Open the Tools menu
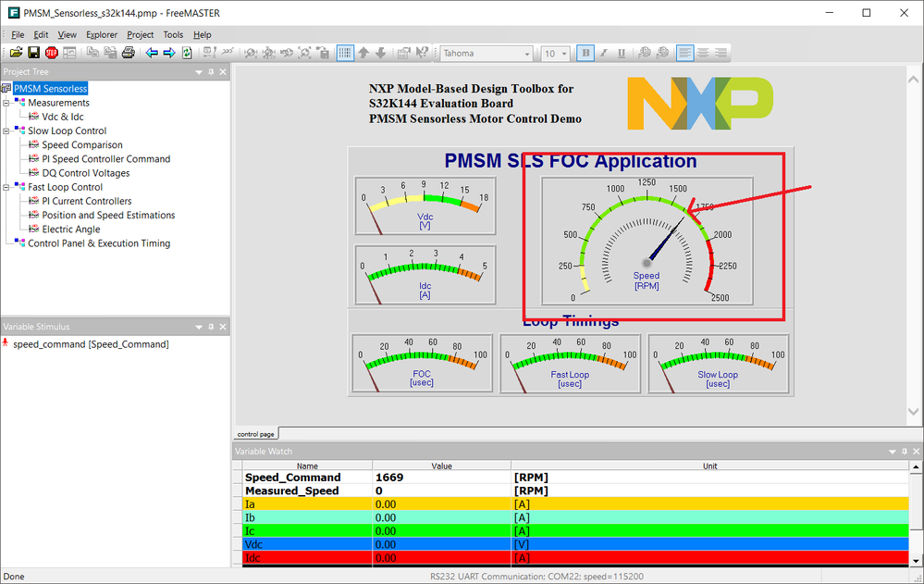 (173, 35)
